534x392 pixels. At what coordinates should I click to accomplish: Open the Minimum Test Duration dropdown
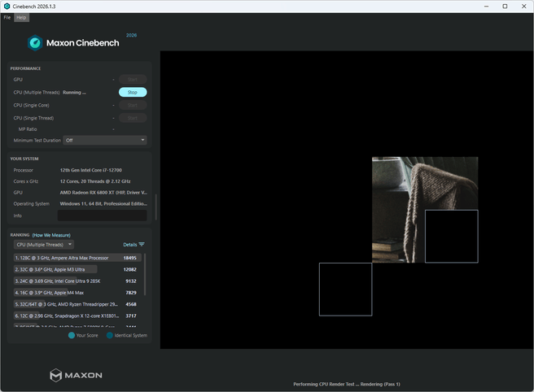point(105,140)
